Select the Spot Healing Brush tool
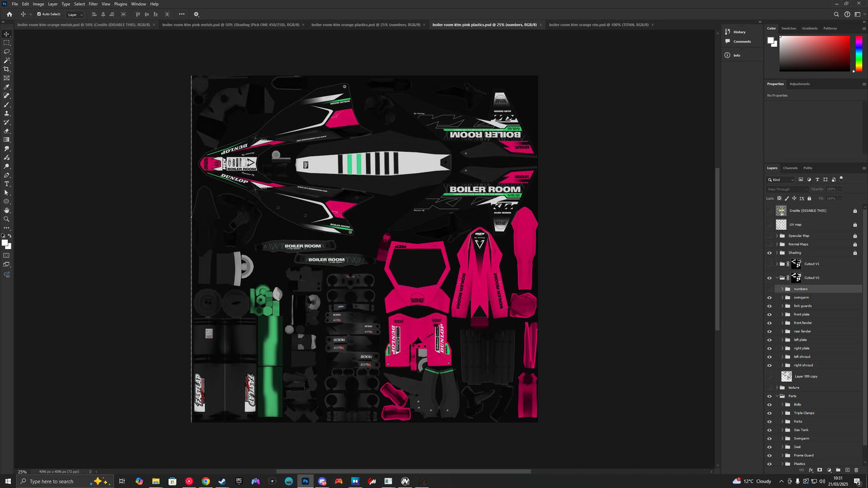 click(7, 95)
